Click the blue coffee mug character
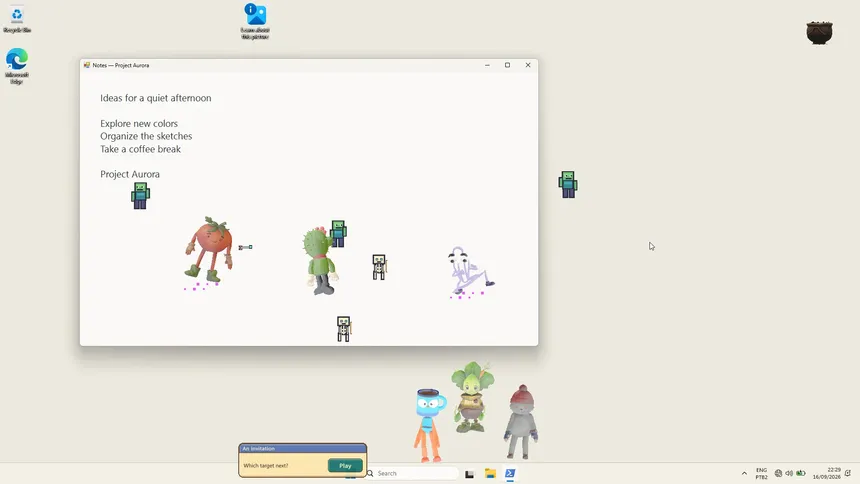 429,425
